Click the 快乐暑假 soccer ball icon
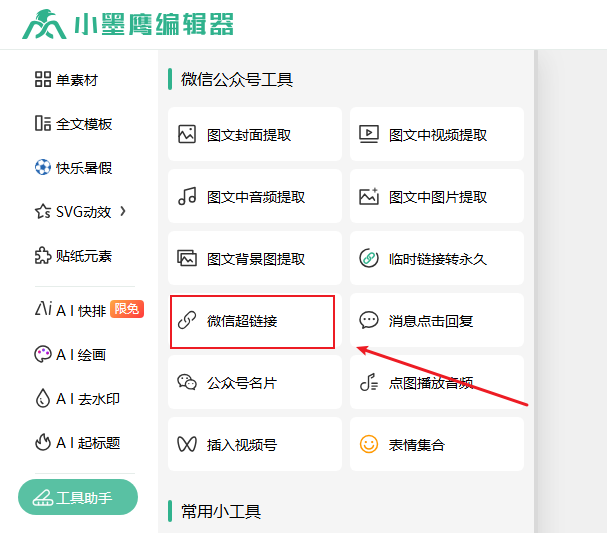Viewport: 607px width, 533px height. [x=43, y=167]
